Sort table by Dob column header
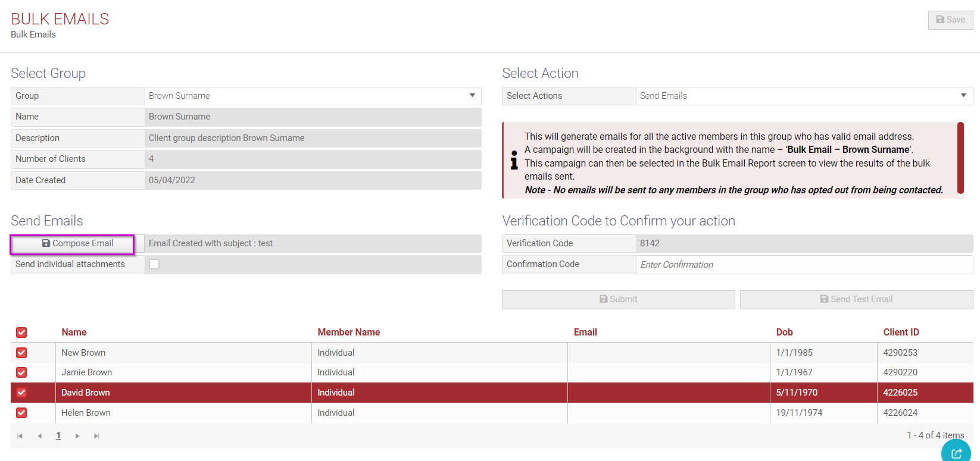 pyautogui.click(x=784, y=333)
